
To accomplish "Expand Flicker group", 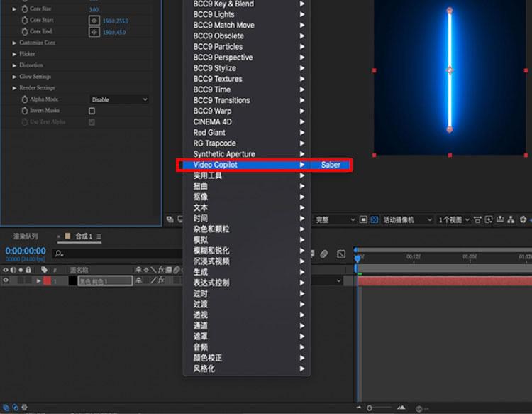I will [x=14, y=54].
